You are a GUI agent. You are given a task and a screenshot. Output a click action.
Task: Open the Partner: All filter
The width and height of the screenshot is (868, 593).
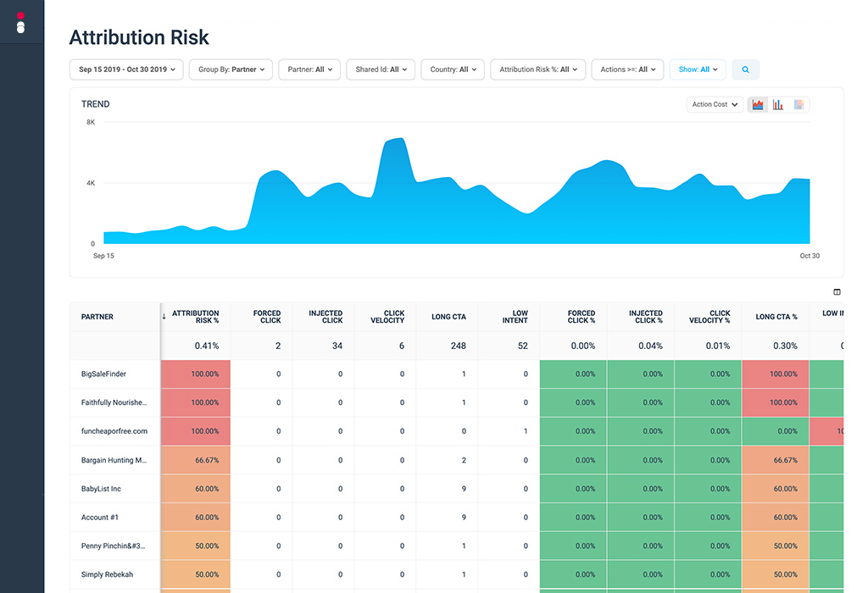[310, 69]
